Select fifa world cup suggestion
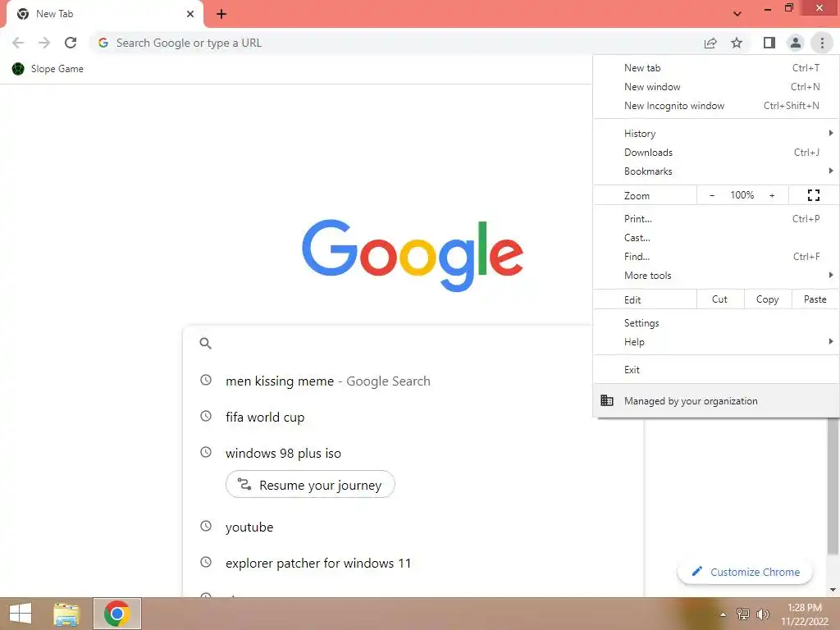840x630 pixels. (x=265, y=417)
